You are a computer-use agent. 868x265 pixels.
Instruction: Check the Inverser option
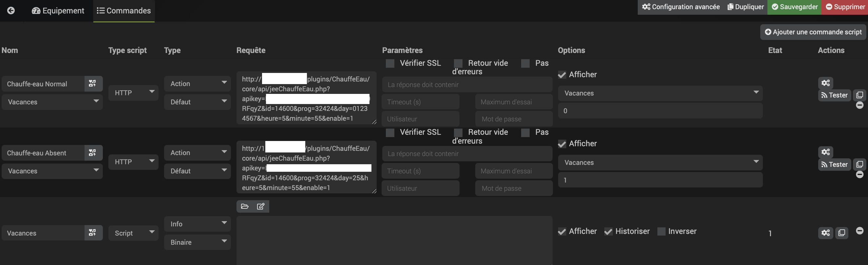pyautogui.click(x=661, y=232)
